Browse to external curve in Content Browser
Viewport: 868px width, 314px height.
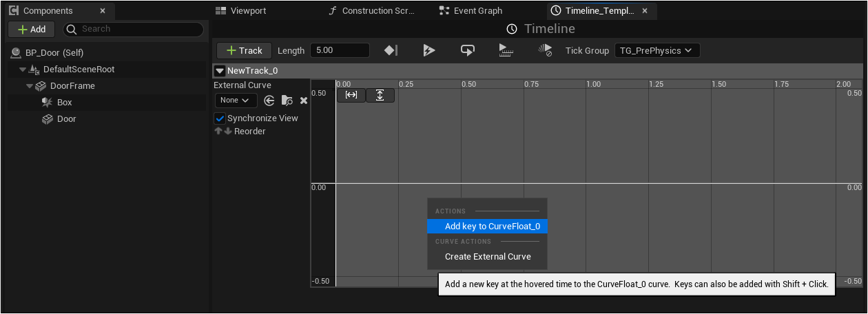tap(287, 101)
